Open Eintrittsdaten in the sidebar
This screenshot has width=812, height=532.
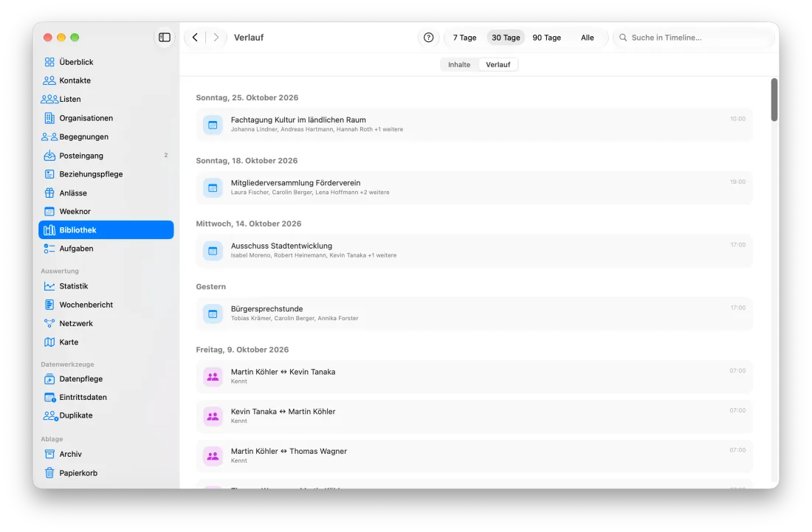[x=106, y=397]
